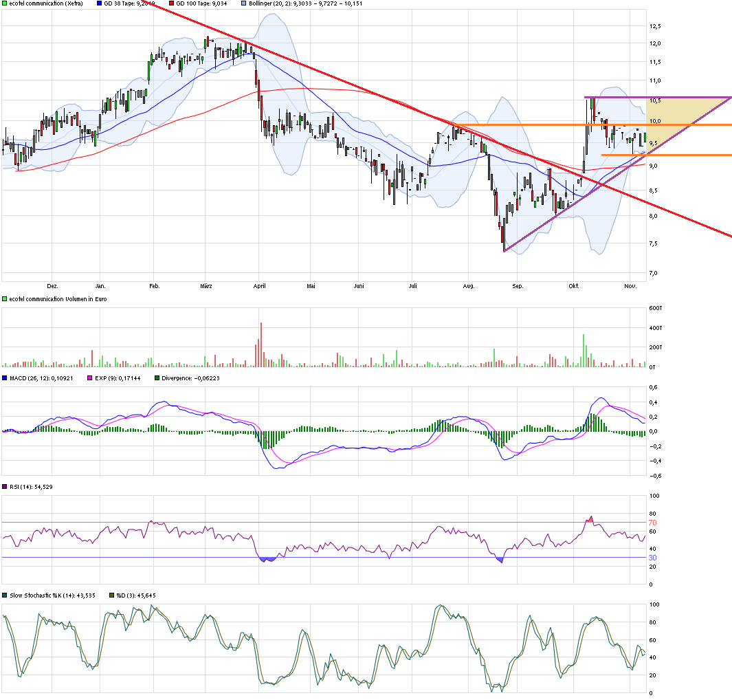Click the purple RSI (14) legend swatch
Image resolution: width=732 pixels, height=700 pixels.
(x=5, y=487)
